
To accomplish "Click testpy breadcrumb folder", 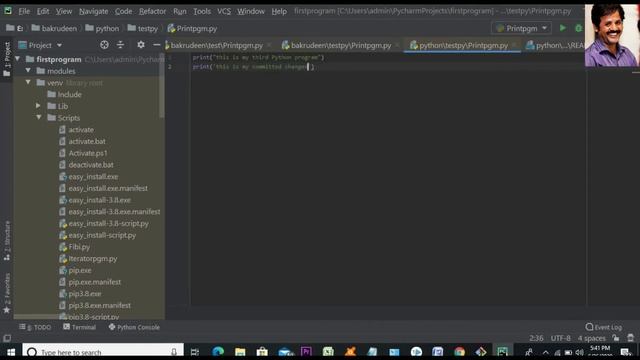I will (x=143, y=28).
